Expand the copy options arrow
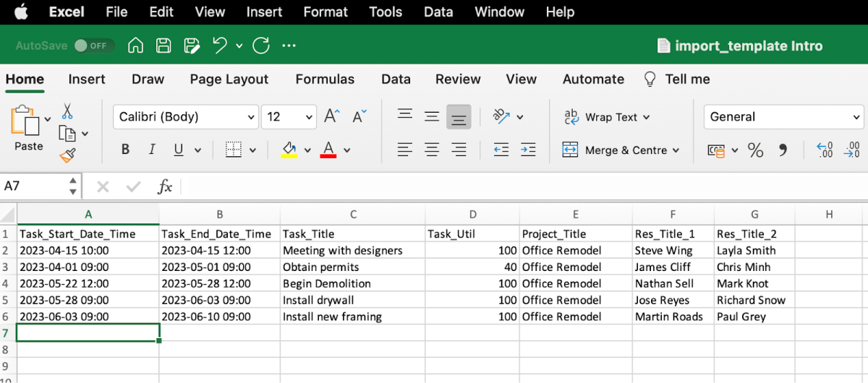This screenshot has width=868, height=383. pyautogui.click(x=85, y=134)
